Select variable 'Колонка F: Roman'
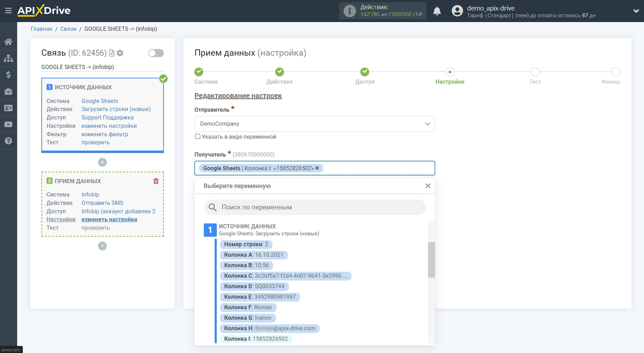This screenshot has width=644, height=353. 248,307
